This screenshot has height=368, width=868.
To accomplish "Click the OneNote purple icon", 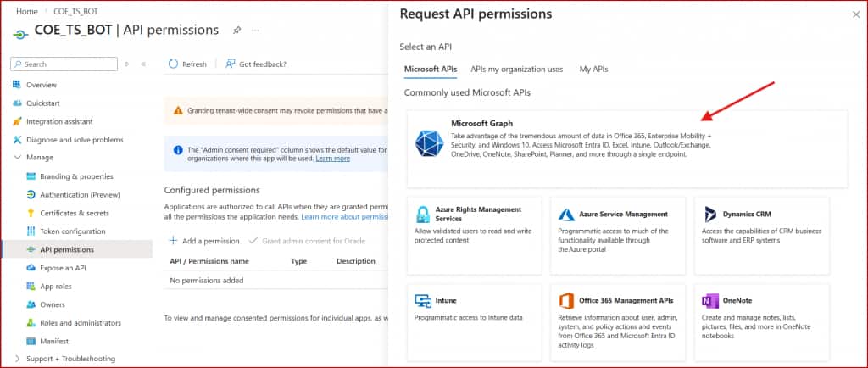I will pyautogui.click(x=710, y=301).
